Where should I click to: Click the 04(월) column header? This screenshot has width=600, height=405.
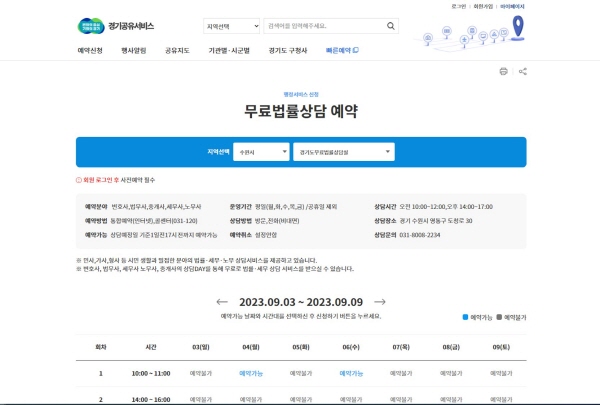tap(251, 347)
